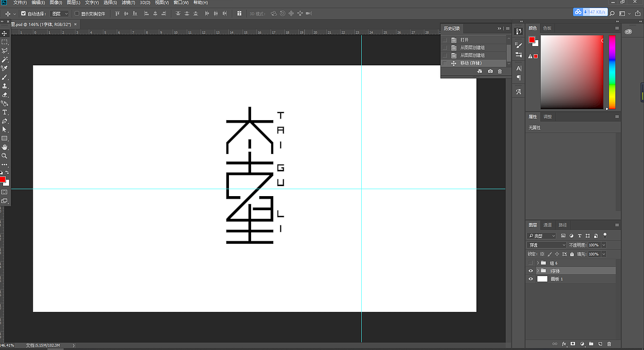Add a layer style with fx button
Image resolution: width=644 pixels, height=350 pixels.
(564, 344)
